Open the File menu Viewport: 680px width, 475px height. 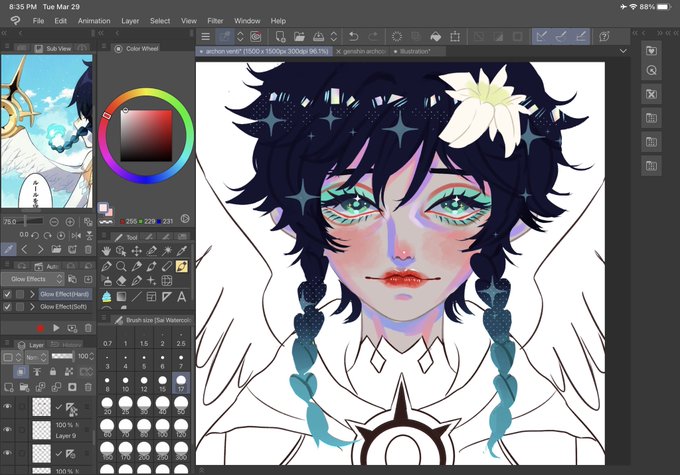click(38, 21)
